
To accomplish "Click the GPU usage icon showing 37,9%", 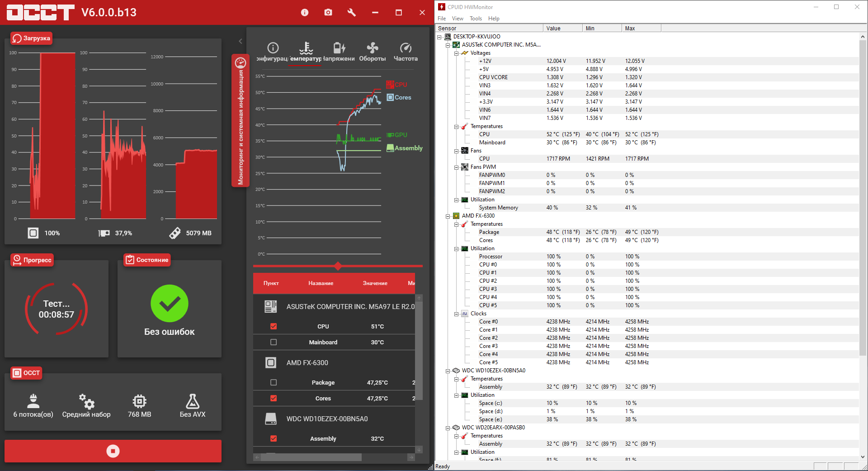I will 104,233.
